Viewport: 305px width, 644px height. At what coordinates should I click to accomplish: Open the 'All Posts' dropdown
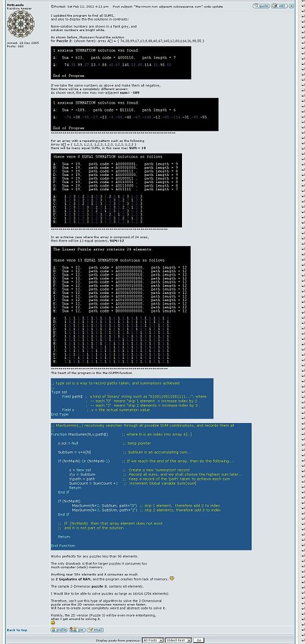[153, 640]
